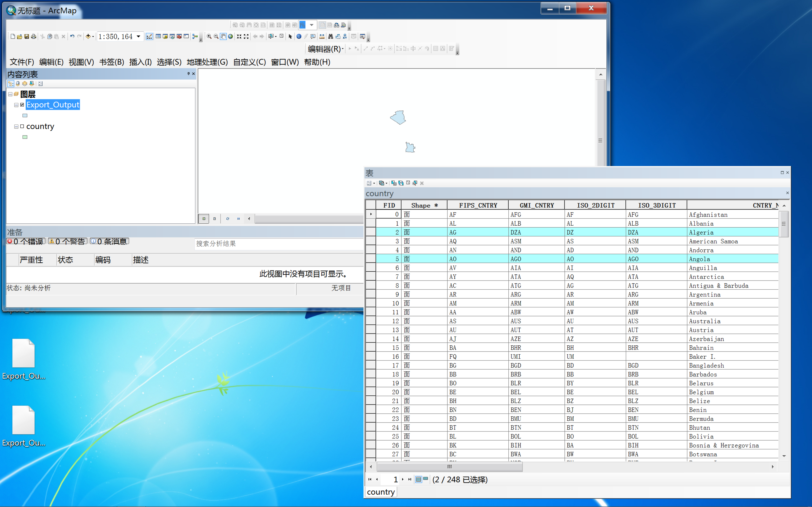Select the Zoom In tool

point(209,37)
